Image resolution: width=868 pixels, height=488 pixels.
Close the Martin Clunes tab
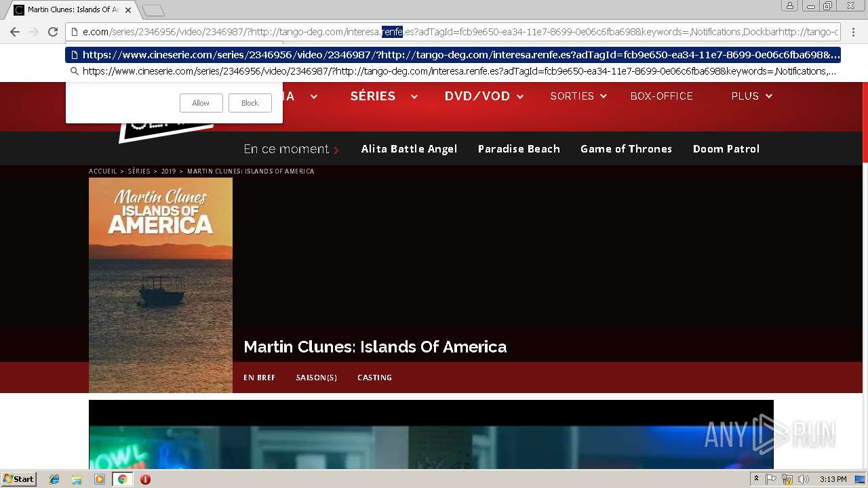point(128,10)
